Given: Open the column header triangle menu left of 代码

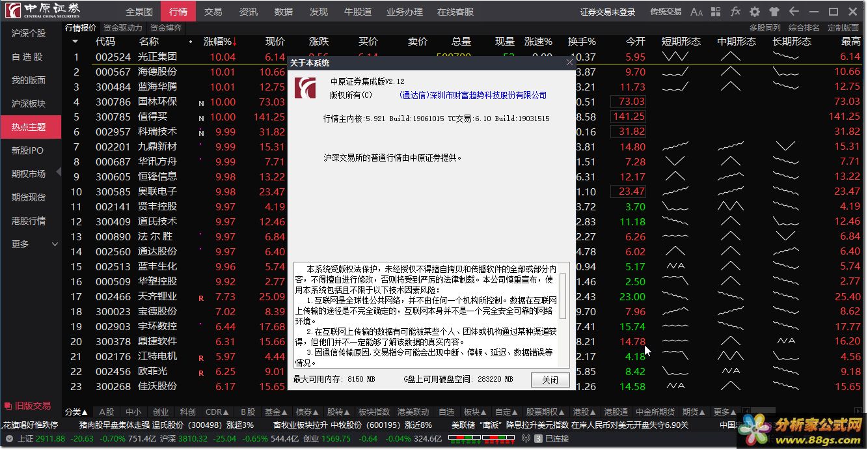Looking at the screenshot, I should [x=75, y=41].
